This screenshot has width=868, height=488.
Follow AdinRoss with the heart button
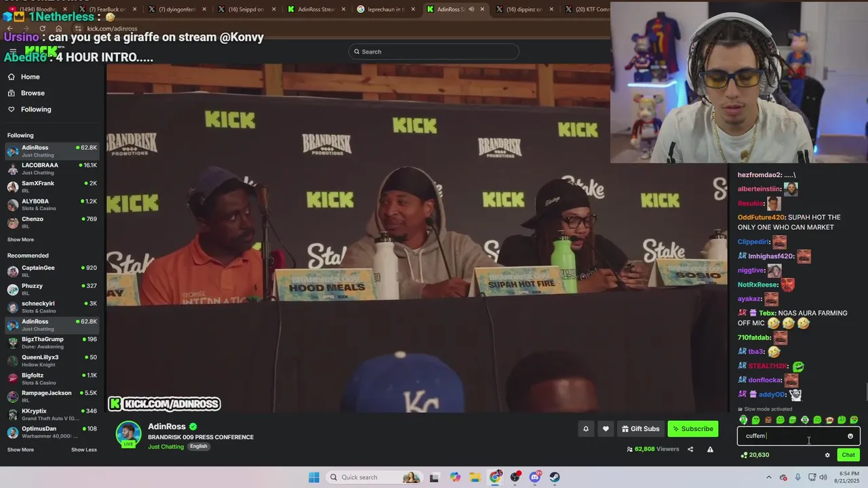coord(606,428)
